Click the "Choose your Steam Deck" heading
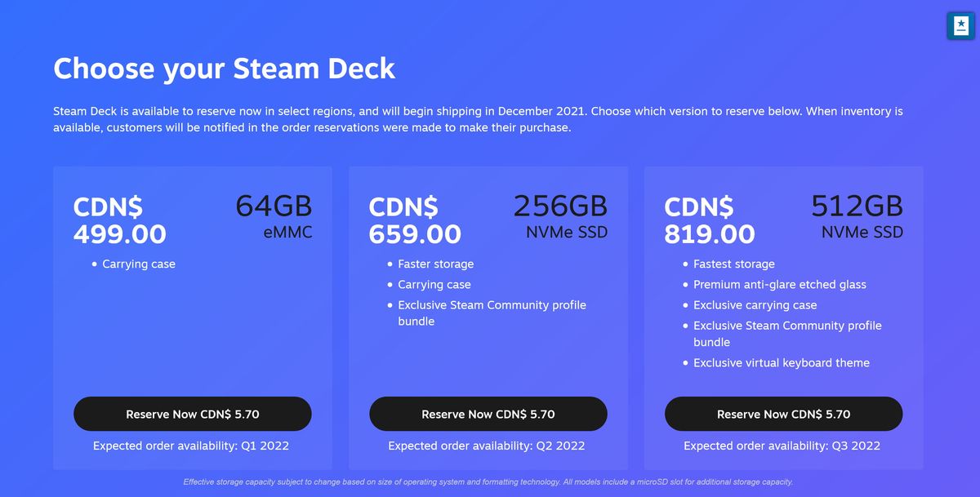980x497 pixels. coord(225,68)
